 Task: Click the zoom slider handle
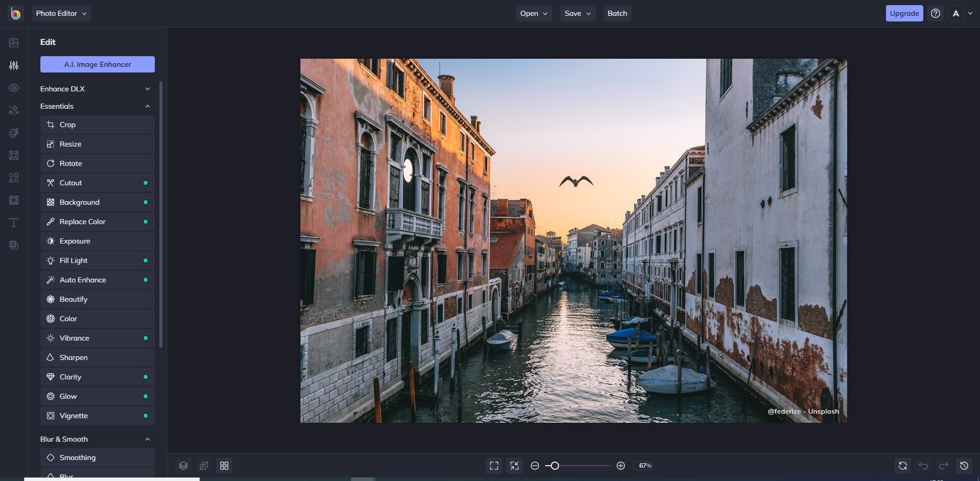(555, 466)
